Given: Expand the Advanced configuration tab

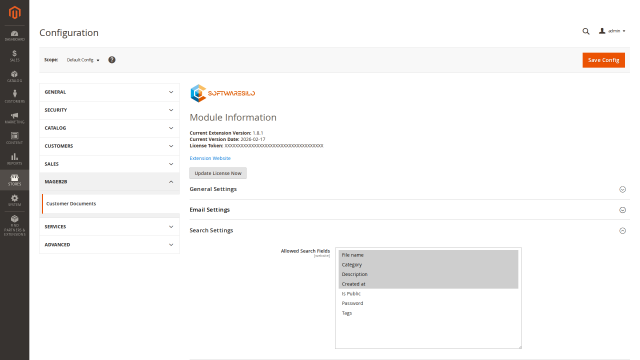Looking at the screenshot, I should 109,245.
